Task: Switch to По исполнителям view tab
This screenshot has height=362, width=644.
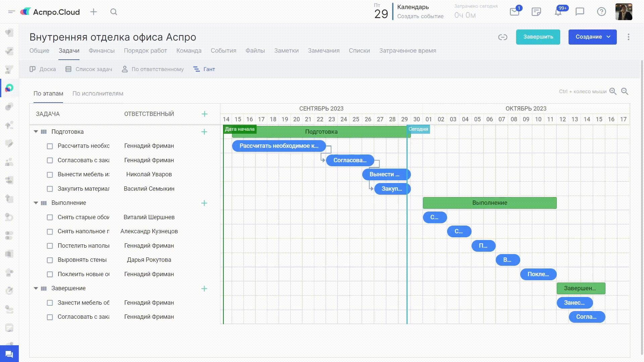Action: [x=98, y=94]
